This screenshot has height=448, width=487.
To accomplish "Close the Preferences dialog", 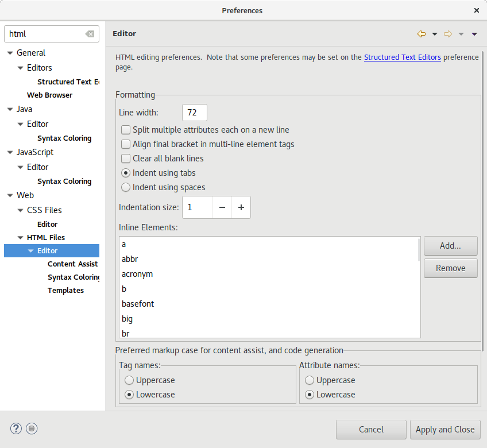I will [477, 10].
